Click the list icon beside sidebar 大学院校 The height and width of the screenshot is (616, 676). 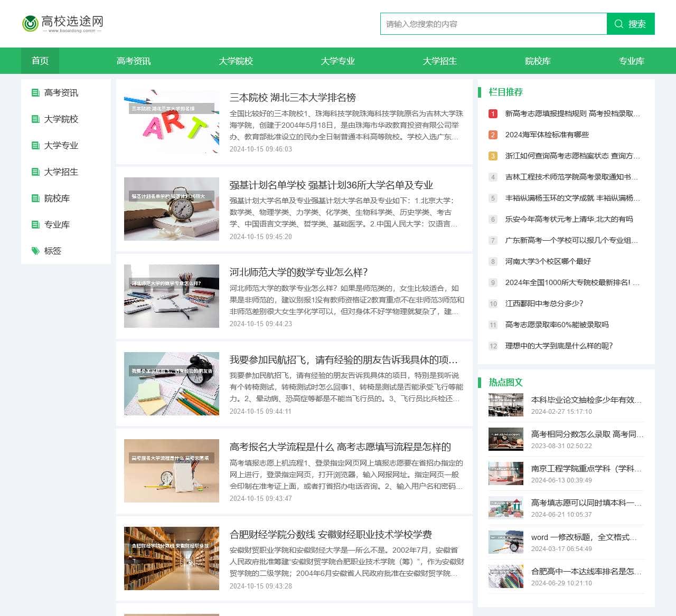[35, 119]
